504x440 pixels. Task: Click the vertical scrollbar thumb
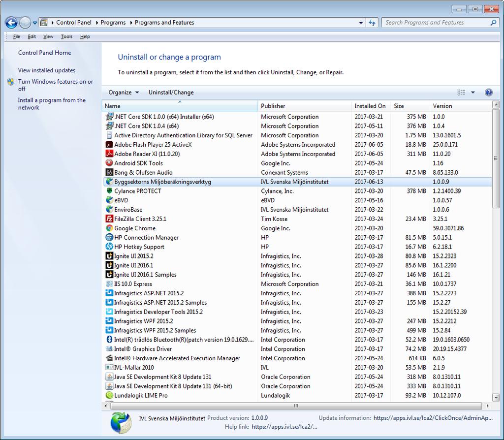point(496,158)
